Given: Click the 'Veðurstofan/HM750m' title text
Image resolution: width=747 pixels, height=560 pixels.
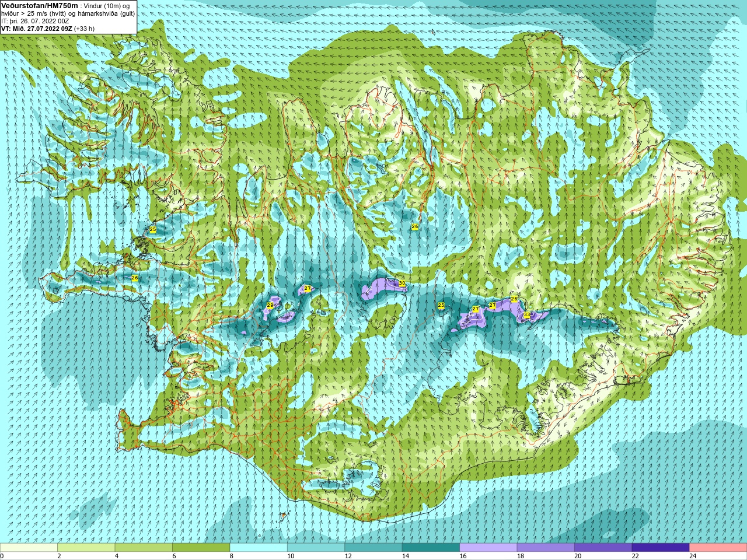Looking at the screenshot, I should (x=39, y=5).
